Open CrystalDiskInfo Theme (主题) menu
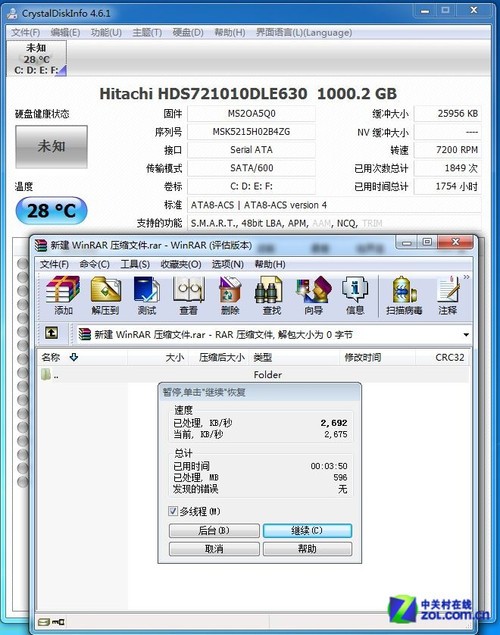Image resolution: width=500 pixels, height=635 pixels. click(x=147, y=32)
